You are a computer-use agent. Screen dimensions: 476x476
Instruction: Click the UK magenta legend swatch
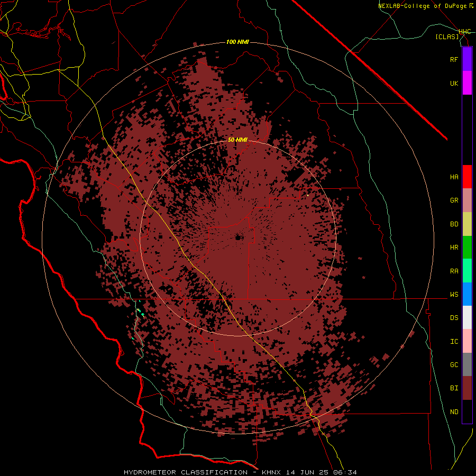pos(467,83)
